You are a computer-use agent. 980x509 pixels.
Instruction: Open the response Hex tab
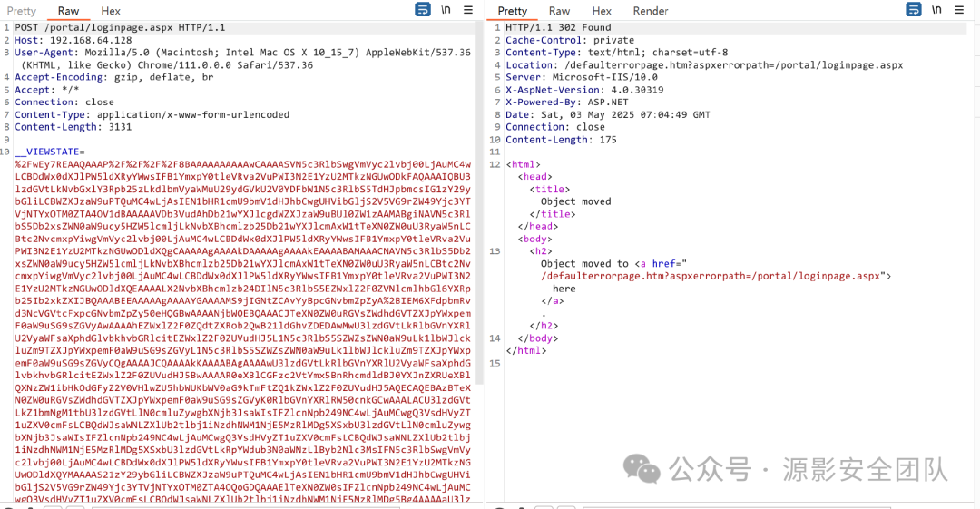tap(602, 11)
